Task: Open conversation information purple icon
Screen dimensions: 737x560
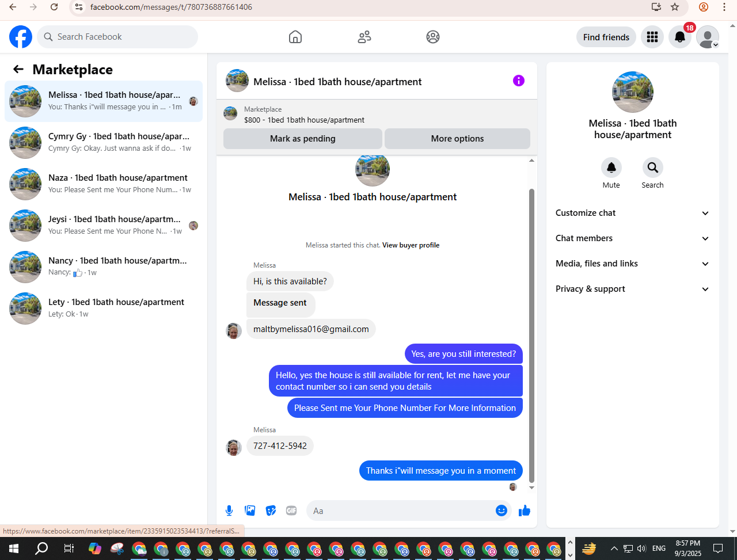Action: point(519,81)
